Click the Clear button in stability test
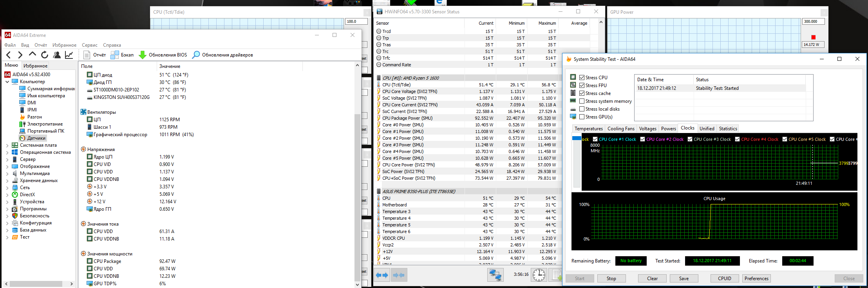The width and height of the screenshot is (868, 288). click(x=653, y=279)
